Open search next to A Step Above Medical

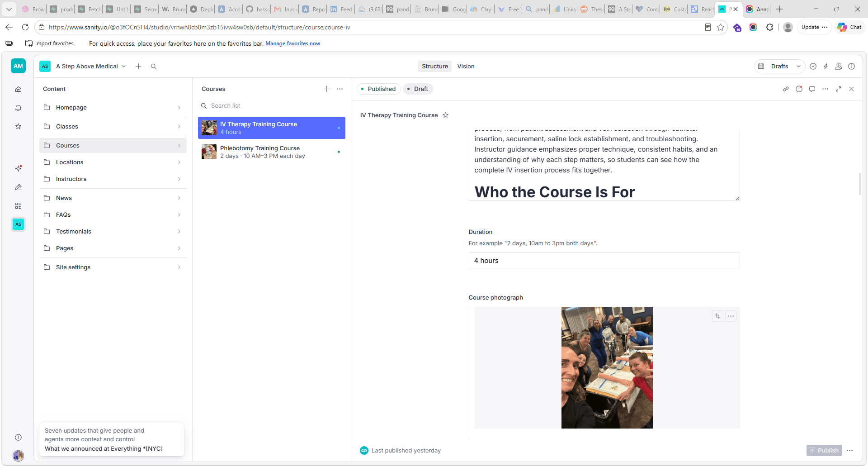click(154, 66)
